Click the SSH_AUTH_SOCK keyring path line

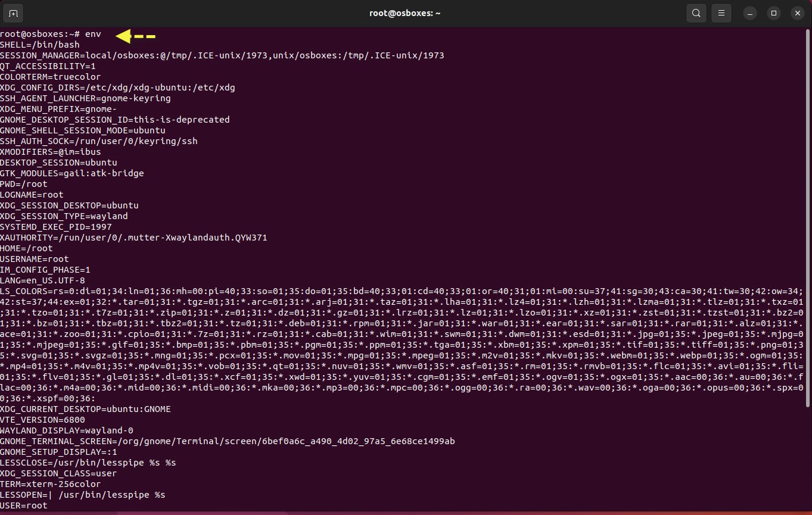pyautogui.click(x=99, y=141)
